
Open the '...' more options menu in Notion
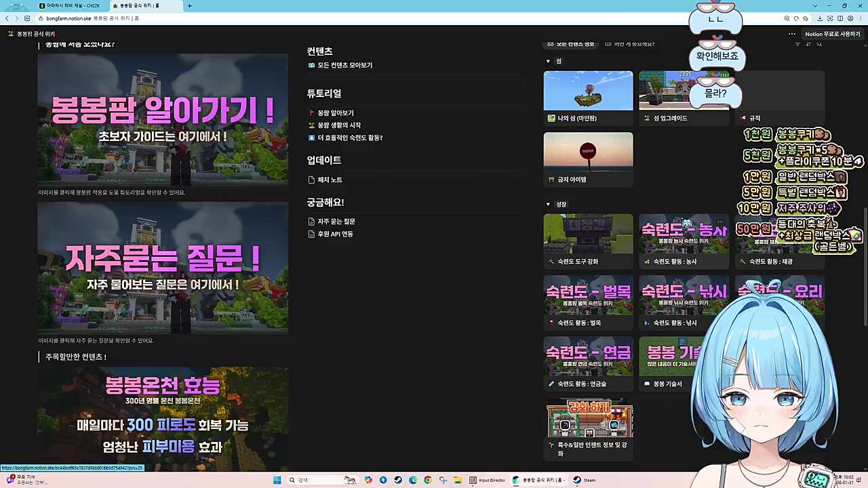coord(791,33)
